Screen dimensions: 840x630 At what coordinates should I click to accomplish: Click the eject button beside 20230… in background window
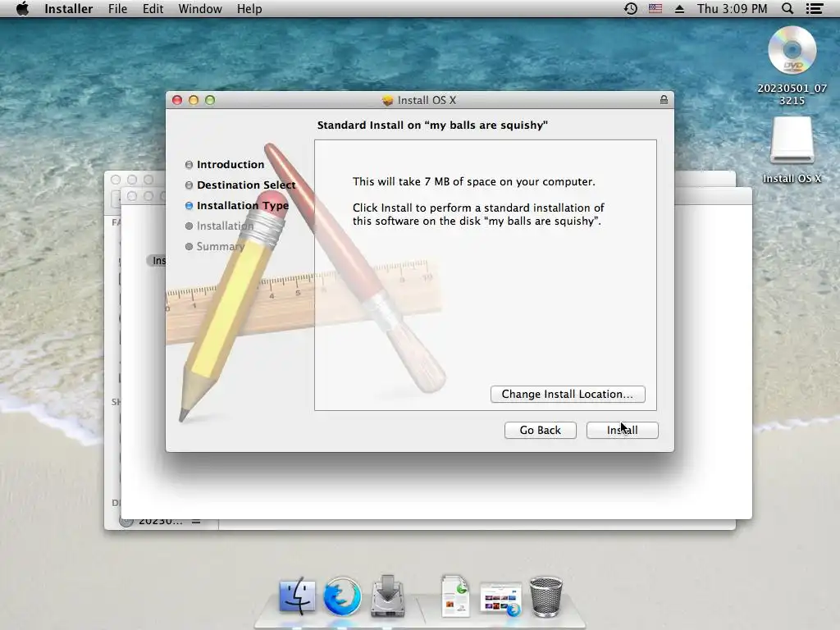196,521
